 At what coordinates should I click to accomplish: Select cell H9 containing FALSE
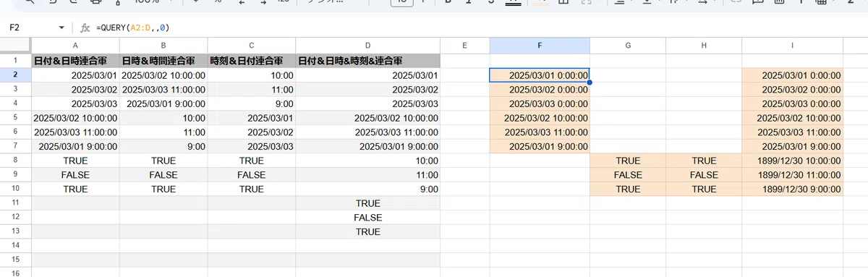[x=704, y=175]
